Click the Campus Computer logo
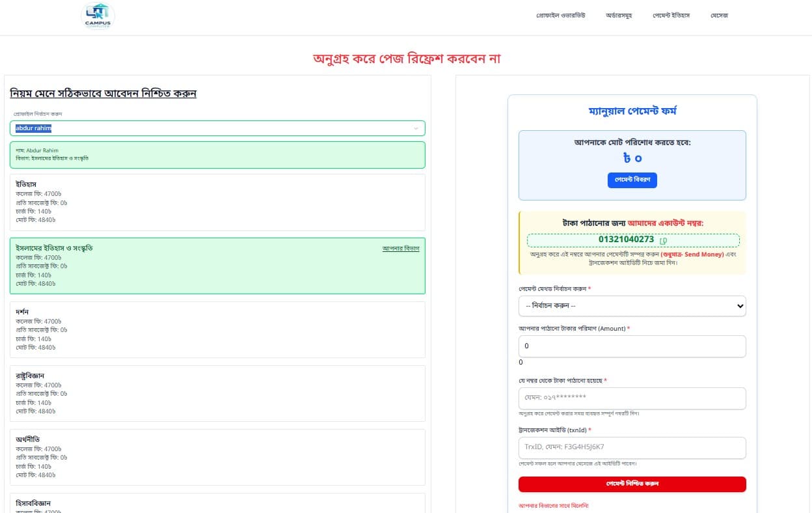The width and height of the screenshot is (812, 513). [x=98, y=16]
